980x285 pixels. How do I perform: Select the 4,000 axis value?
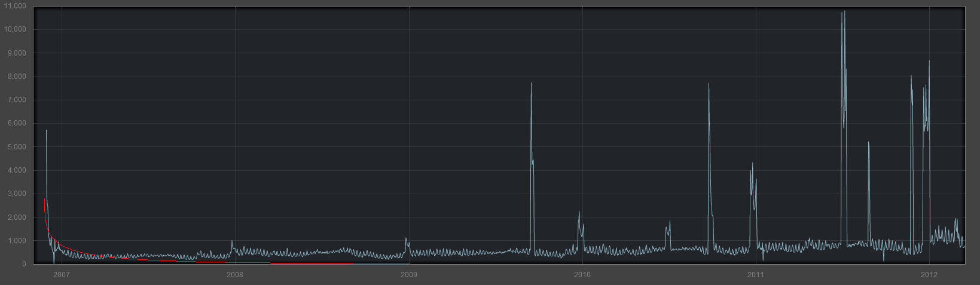tap(17, 170)
